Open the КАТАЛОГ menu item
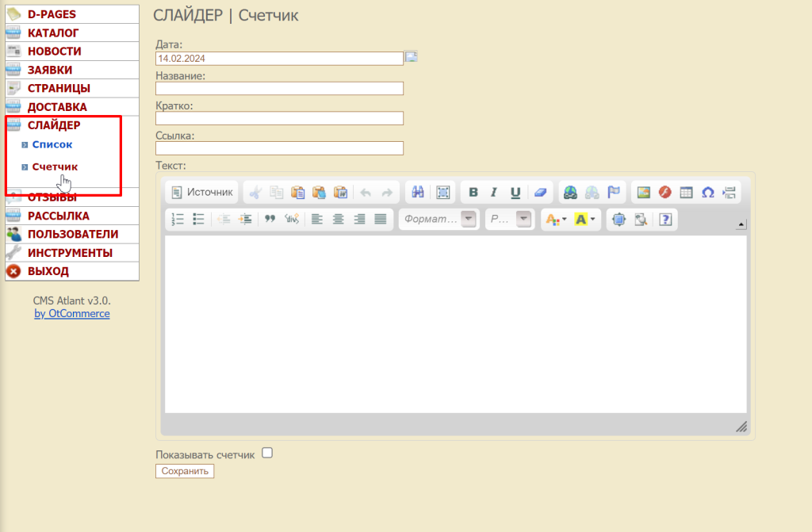This screenshot has height=532, width=812. (x=72, y=33)
